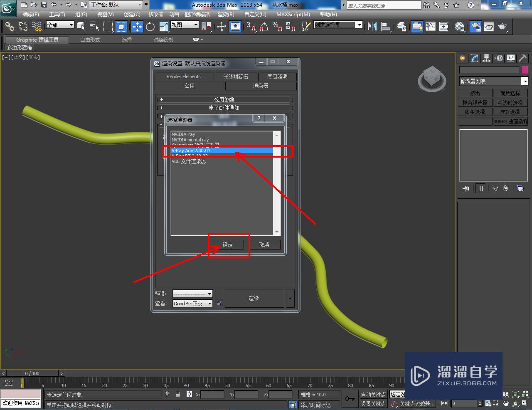Open the 全部 selection filter dropdown
The width and height of the screenshot is (532, 410).
(60, 25)
